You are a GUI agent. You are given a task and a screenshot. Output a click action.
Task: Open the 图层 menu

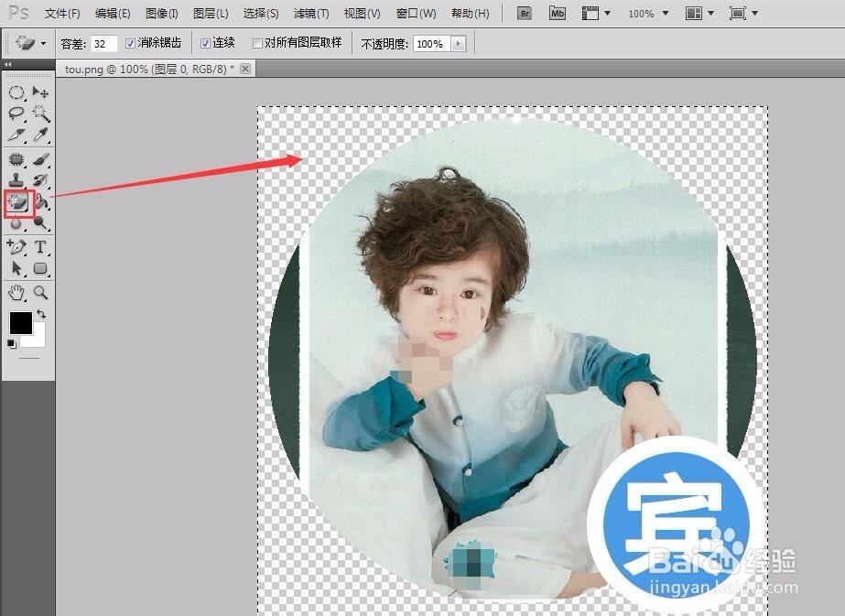pyautogui.click(x=209, y=13)
